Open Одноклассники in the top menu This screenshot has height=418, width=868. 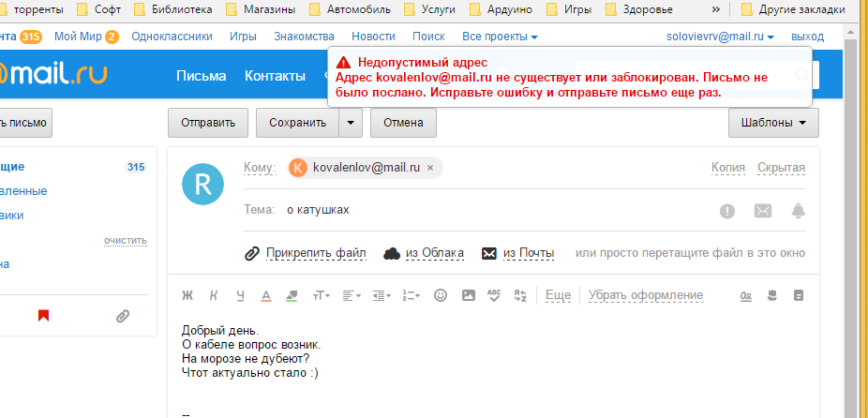tap(172, 37)
